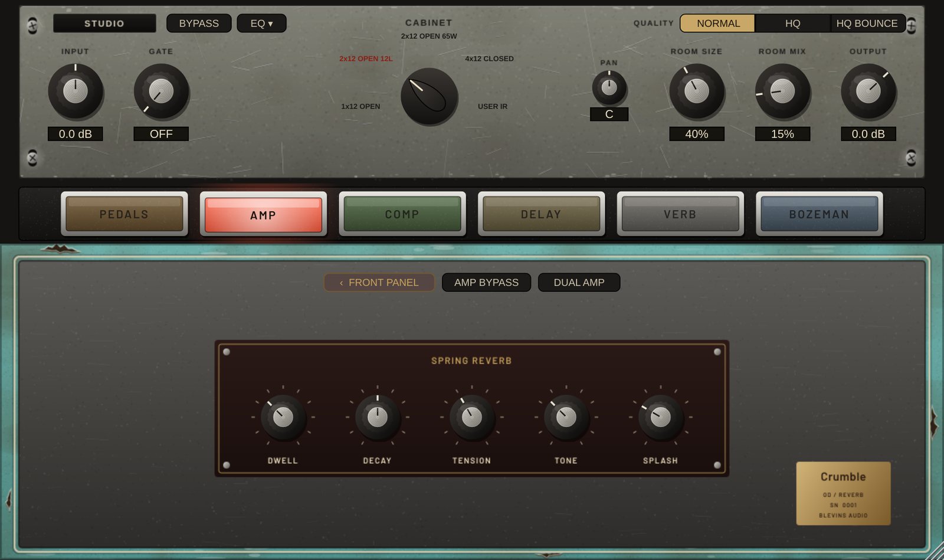Select HQ quality mode
The image size is (944, 560).
click(792, 24)
